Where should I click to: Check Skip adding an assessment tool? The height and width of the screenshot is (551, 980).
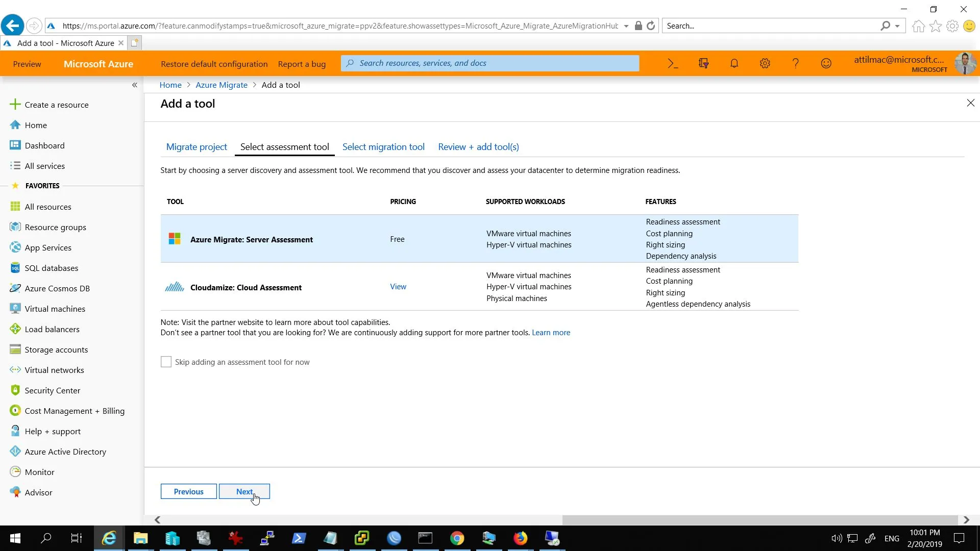166,362
